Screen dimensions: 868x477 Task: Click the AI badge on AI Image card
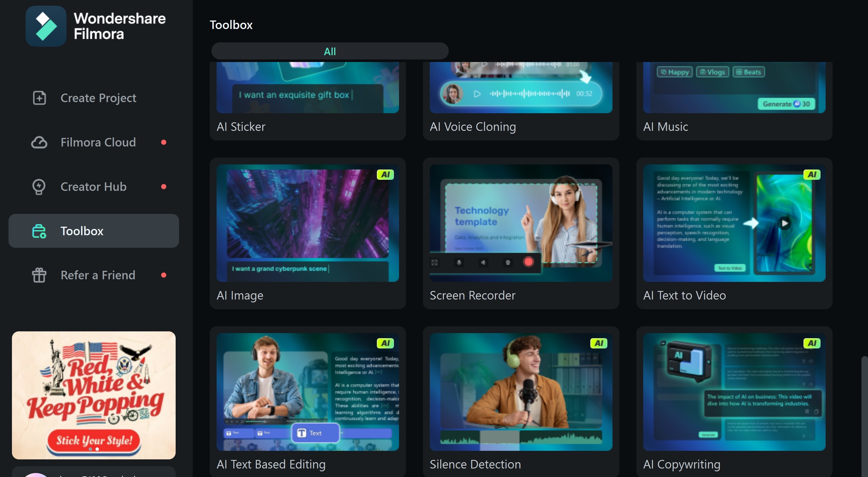pos(385,175)
